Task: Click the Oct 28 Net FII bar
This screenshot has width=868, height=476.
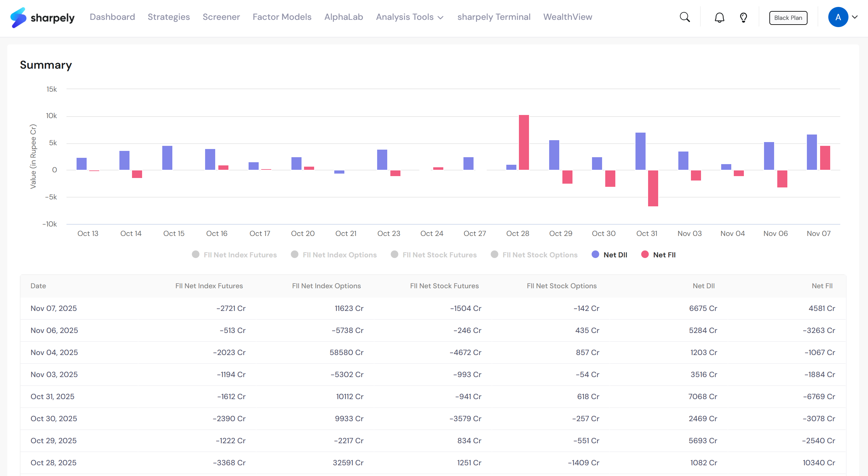Action: [x=524, y=142]
